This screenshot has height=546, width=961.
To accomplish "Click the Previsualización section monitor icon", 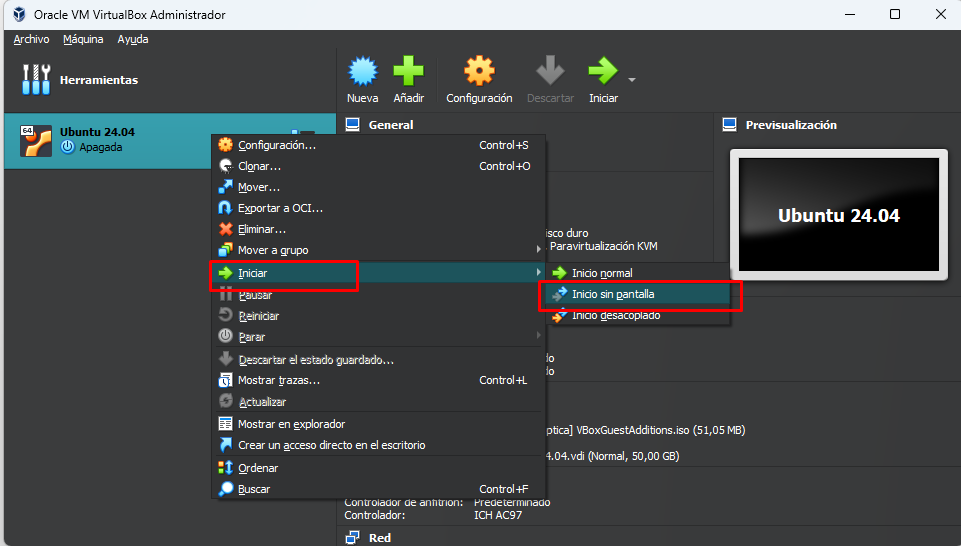I will [x=729, y=125].
